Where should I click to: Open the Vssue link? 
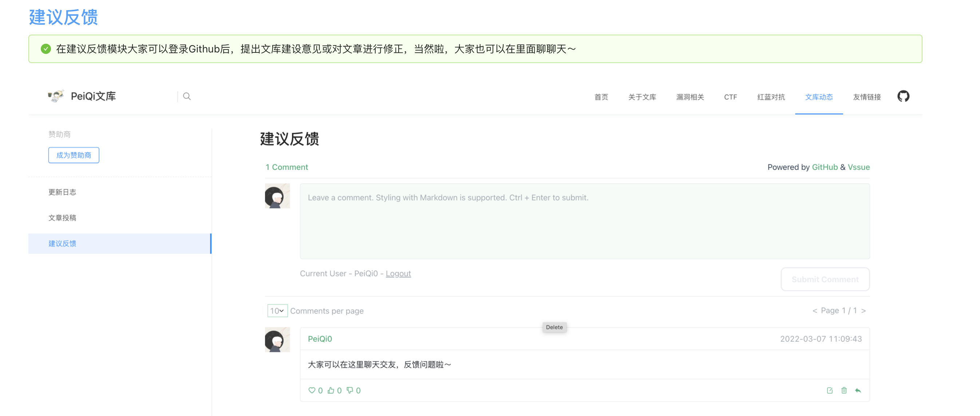click(x=858, y=167)
